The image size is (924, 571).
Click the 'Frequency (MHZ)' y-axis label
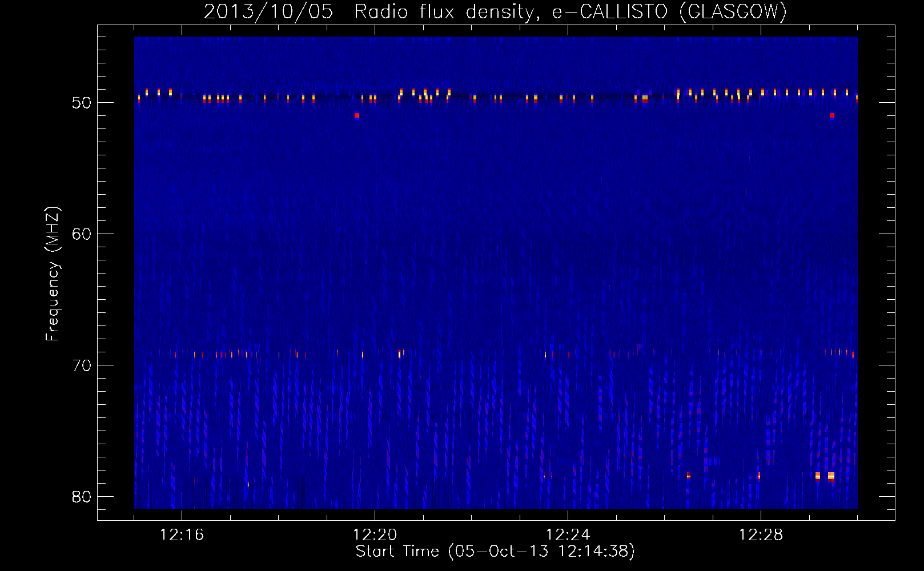(53, 274)
